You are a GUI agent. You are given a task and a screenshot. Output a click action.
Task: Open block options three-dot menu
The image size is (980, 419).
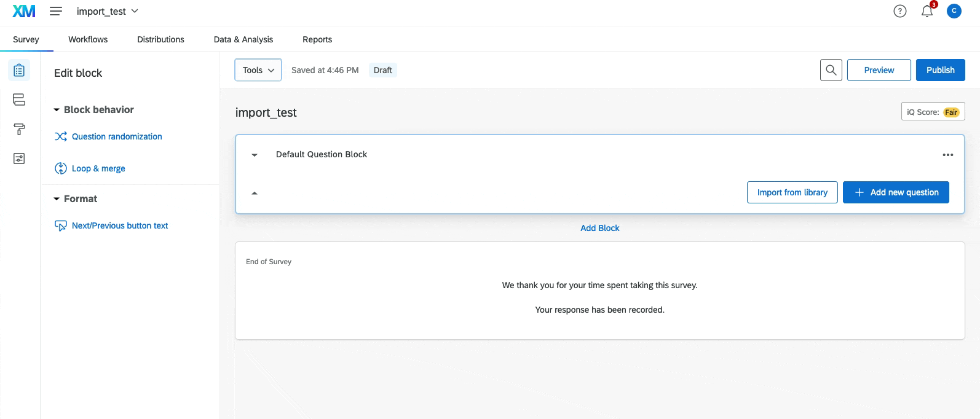[x=948, y=155]
